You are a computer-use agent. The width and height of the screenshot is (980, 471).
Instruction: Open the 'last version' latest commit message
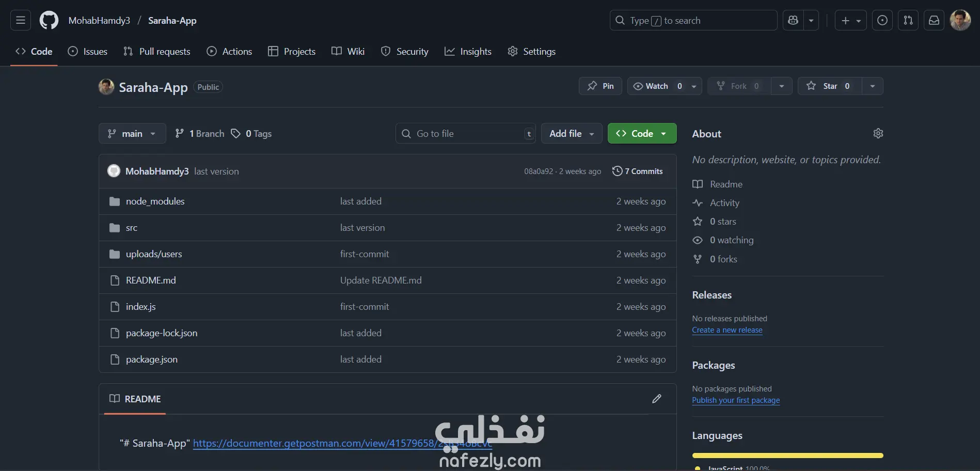(216, 171)
